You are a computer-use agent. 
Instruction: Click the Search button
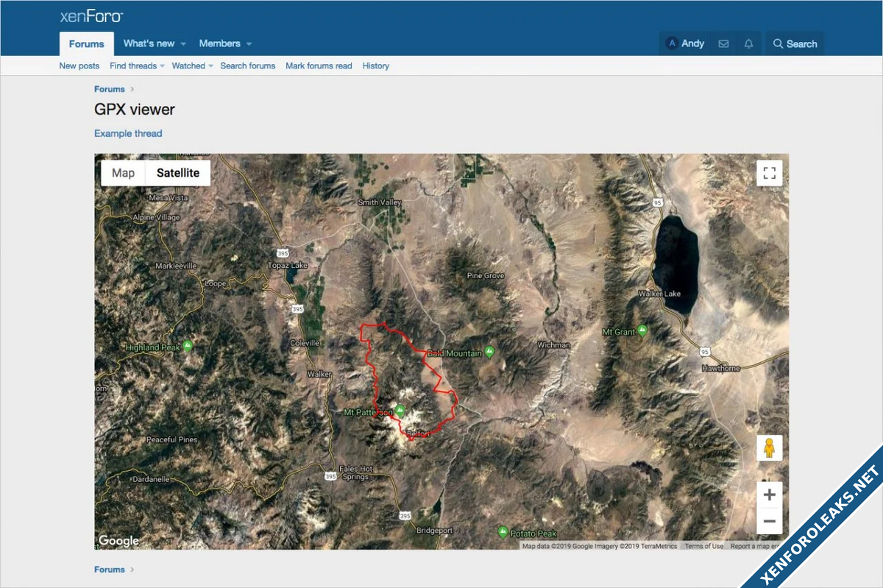pyautogui.click(x=795, y=44)
